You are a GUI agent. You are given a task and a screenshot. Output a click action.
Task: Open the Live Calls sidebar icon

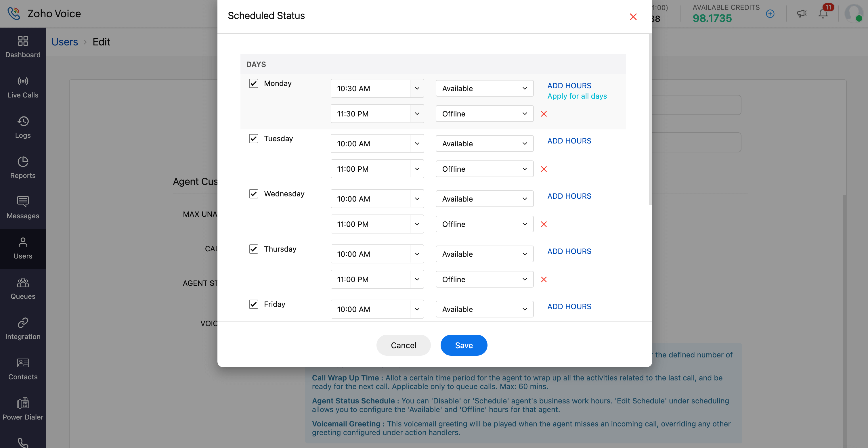coord(23,87)
